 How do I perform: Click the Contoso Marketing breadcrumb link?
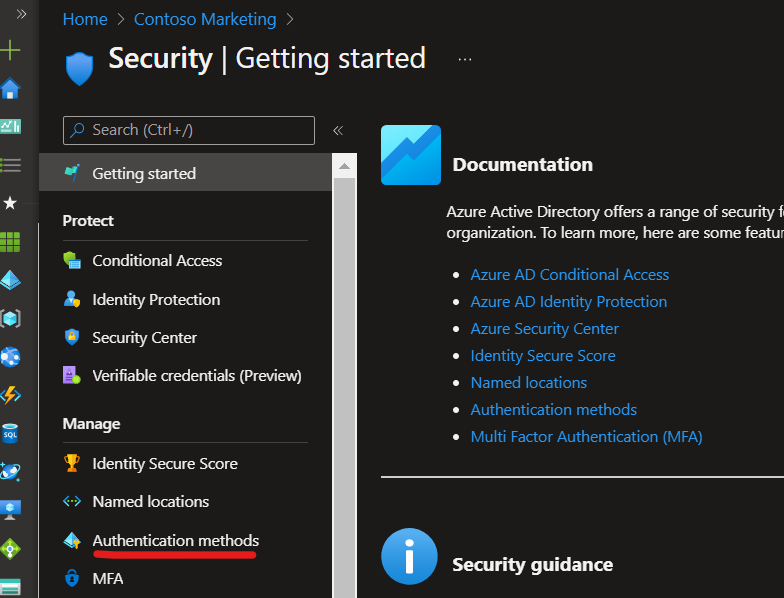(x=205, y=19)
